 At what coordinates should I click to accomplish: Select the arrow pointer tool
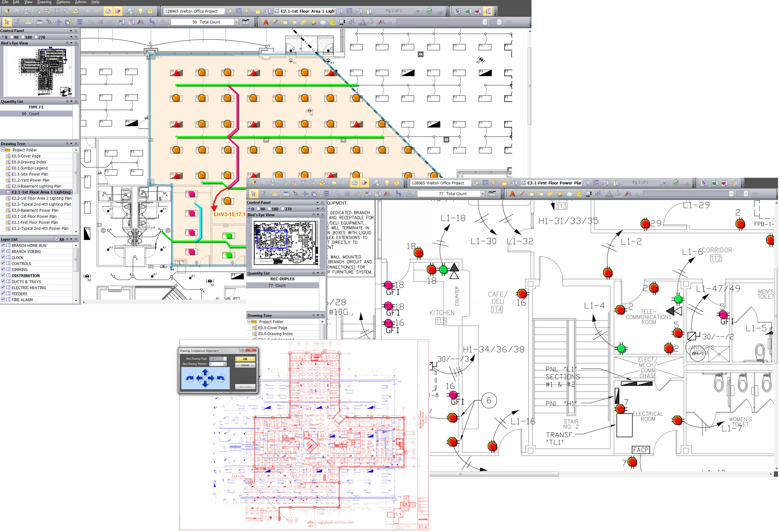pos(7,22)
